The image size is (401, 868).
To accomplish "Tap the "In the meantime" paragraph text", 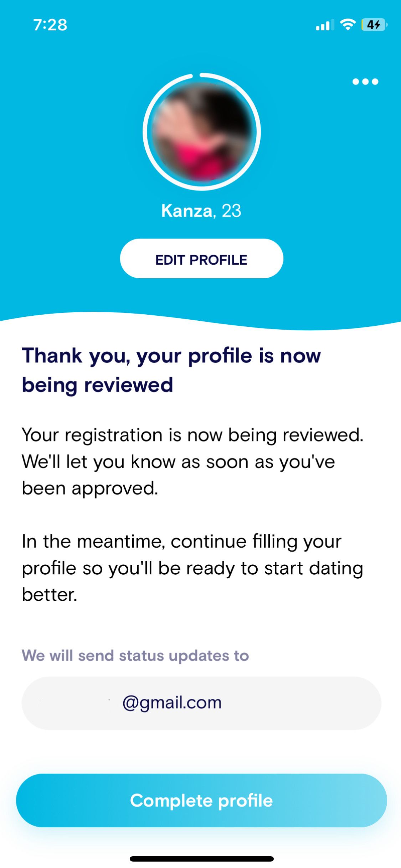I will (192, 568).
